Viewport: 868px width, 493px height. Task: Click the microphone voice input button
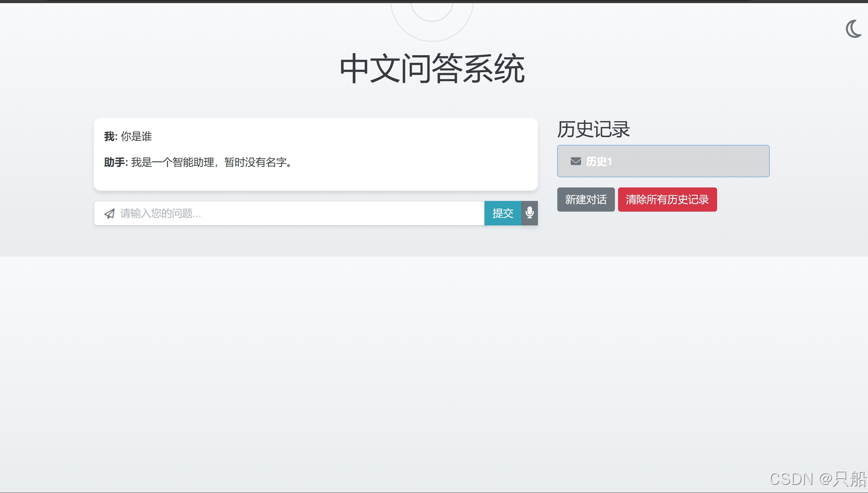pos(529,213)
